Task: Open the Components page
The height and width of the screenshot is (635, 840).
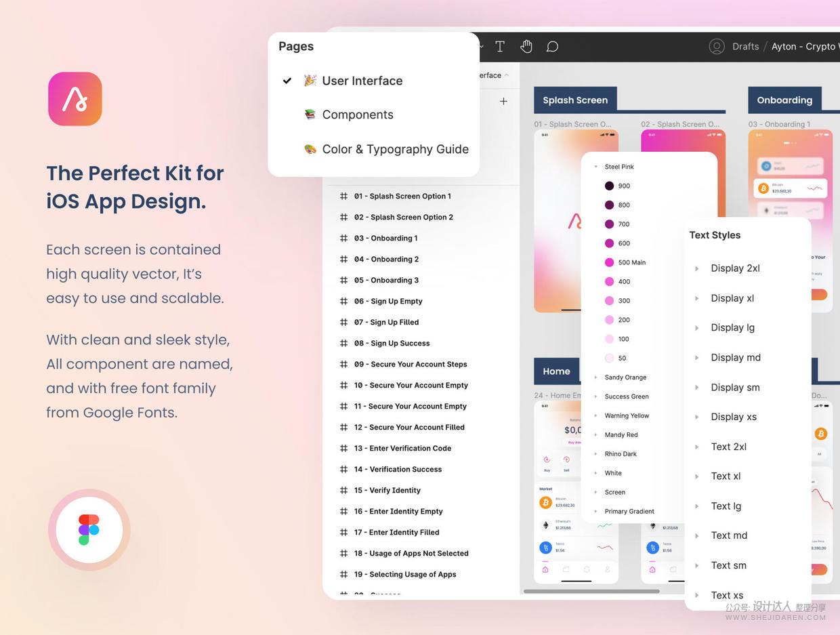Action: [x=357, y=115]
